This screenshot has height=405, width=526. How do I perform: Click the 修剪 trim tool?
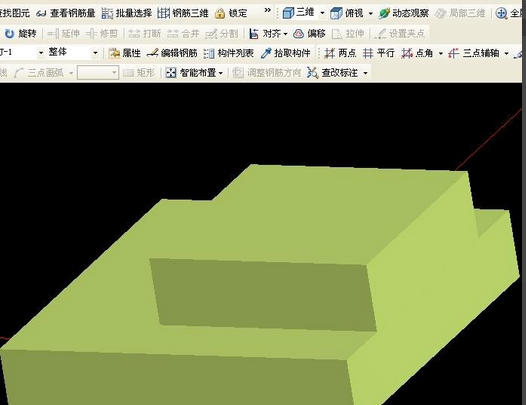click(x=102, y=34)
